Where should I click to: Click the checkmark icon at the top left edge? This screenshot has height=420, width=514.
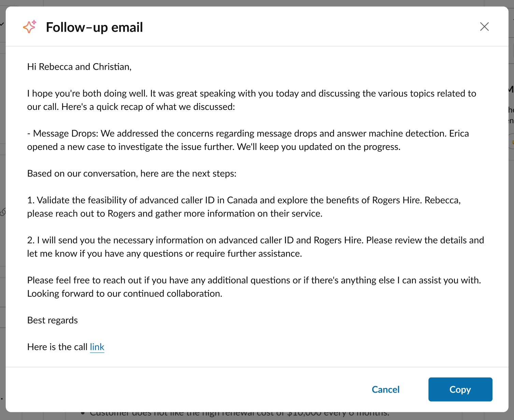2,24
